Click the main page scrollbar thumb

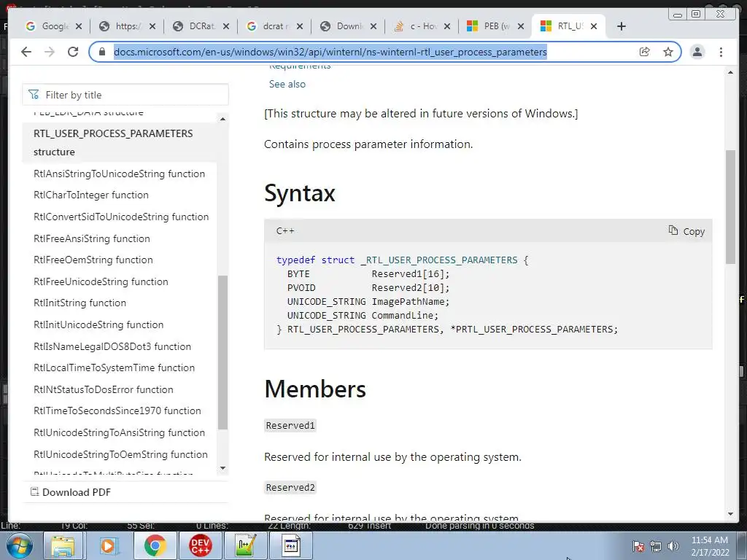pyautogui.click(x=730, y=206)
